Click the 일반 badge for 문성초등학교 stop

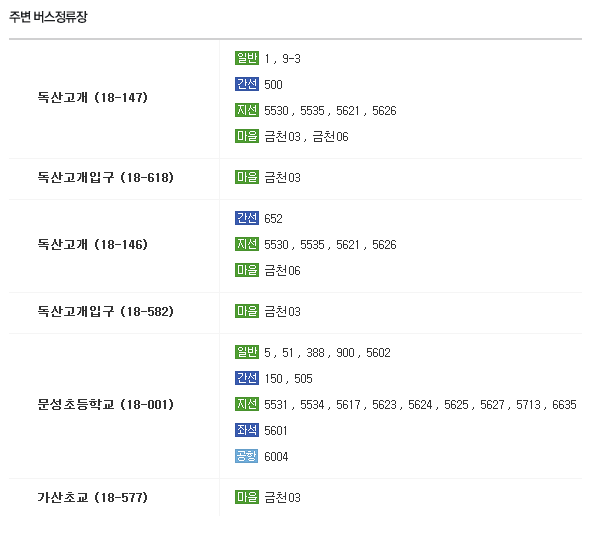coord(247,352)
